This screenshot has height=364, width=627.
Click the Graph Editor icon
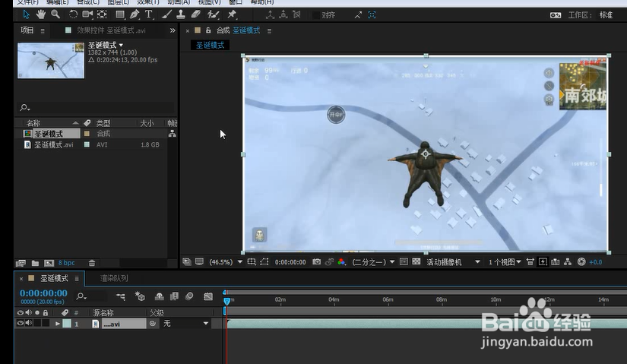click(208, 296)
